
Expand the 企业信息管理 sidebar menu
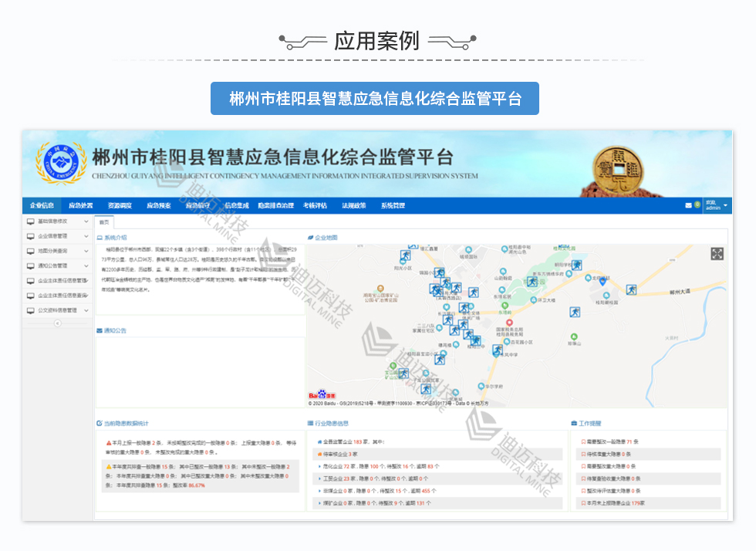coord(58,236)
